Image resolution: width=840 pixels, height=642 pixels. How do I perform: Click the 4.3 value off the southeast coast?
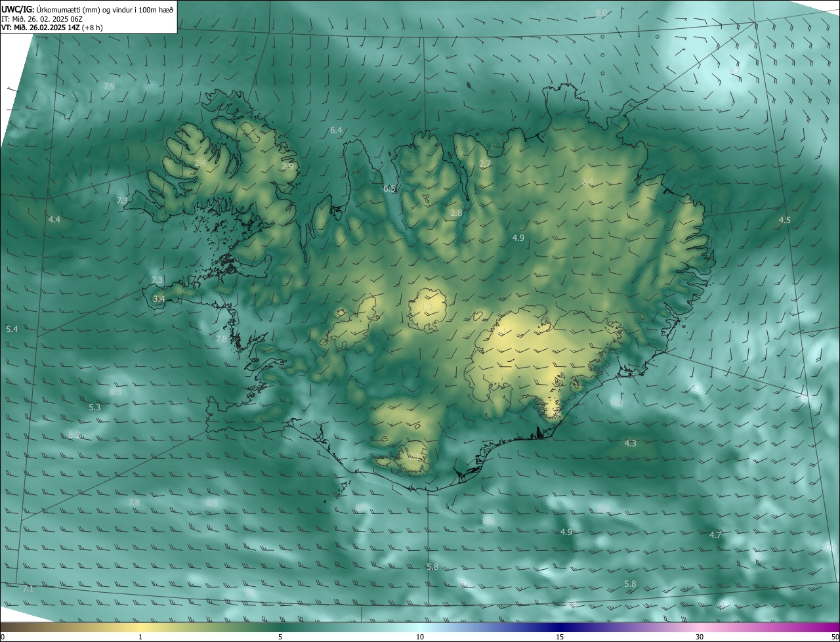630,444
